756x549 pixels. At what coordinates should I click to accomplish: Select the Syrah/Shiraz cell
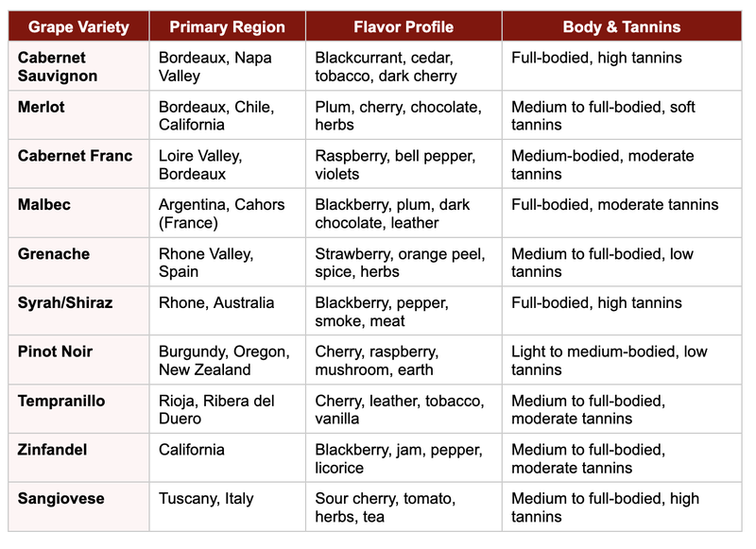pyautogui.click(x=65, y=303)
